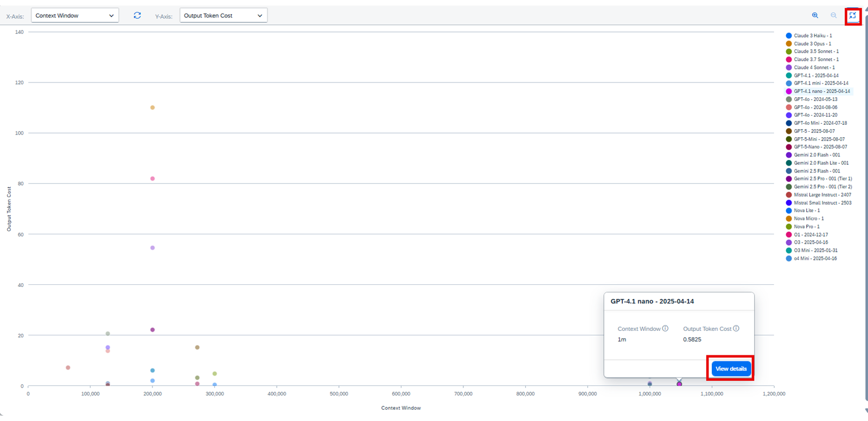Select GPT-5-Mini - 2025-08-07 in the legend
Image resolution: width=868 pixels, height=421 pixels.
pos(815,139)
